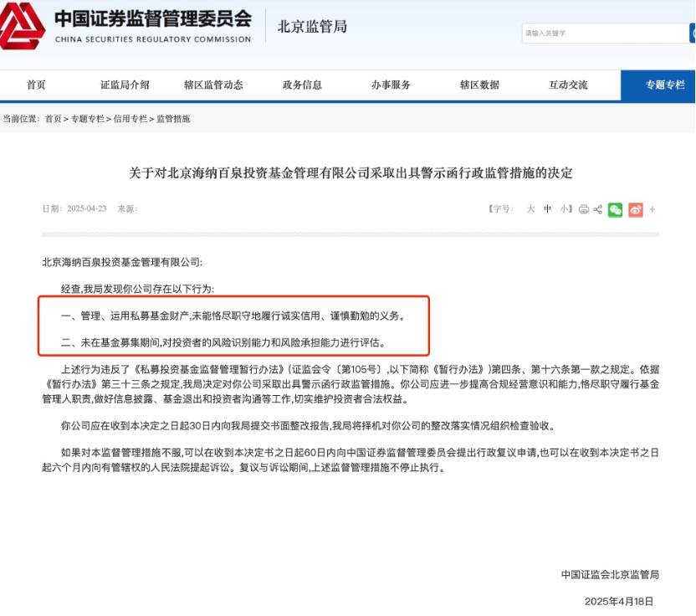
Task: Focus the keyword search field
Action: click(x=605, y=33)
